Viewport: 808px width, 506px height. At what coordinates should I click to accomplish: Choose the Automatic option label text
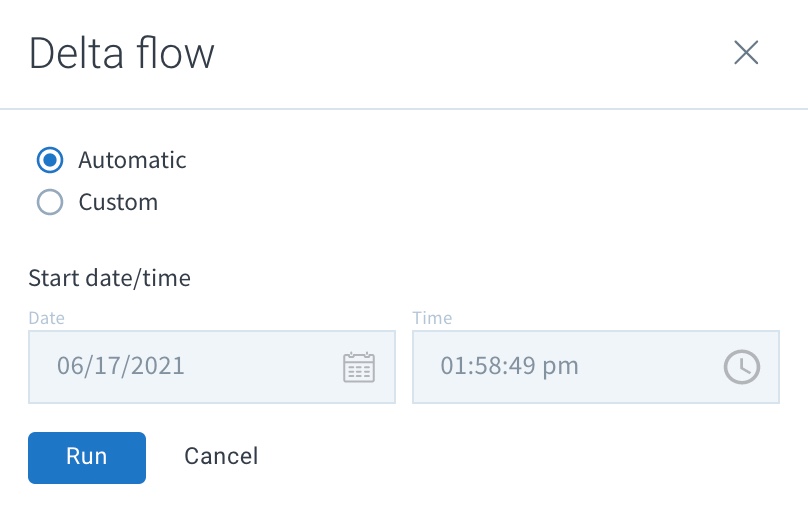132,160
